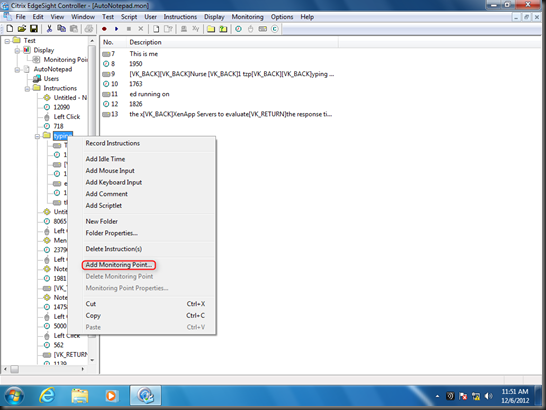Click the EdgeSight Controller taskbar button
This screenshot has height=410, width=546.
pyautogui.click(x=146, y=395)
